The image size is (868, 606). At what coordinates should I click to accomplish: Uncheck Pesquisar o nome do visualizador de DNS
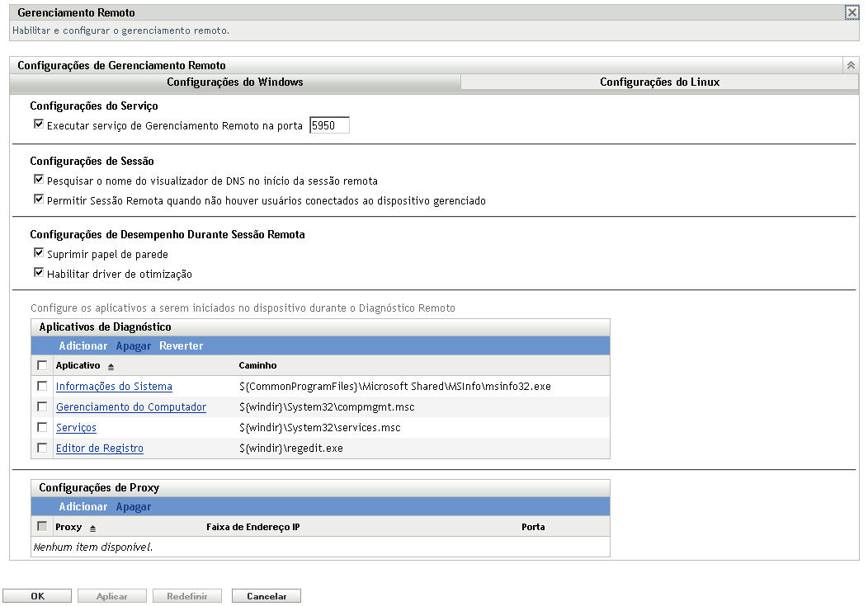[x=38, y=178]
